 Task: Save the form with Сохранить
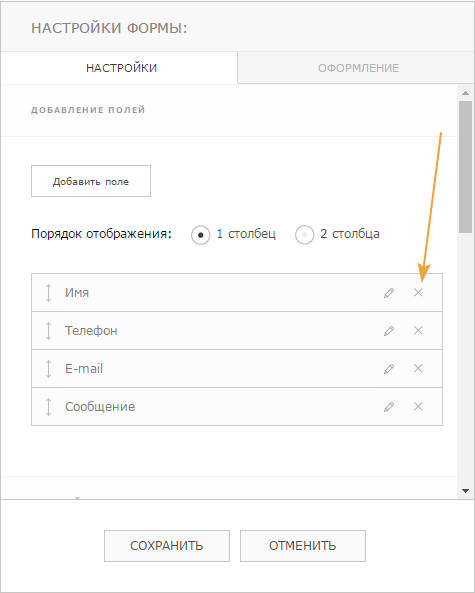click(167, 546)
